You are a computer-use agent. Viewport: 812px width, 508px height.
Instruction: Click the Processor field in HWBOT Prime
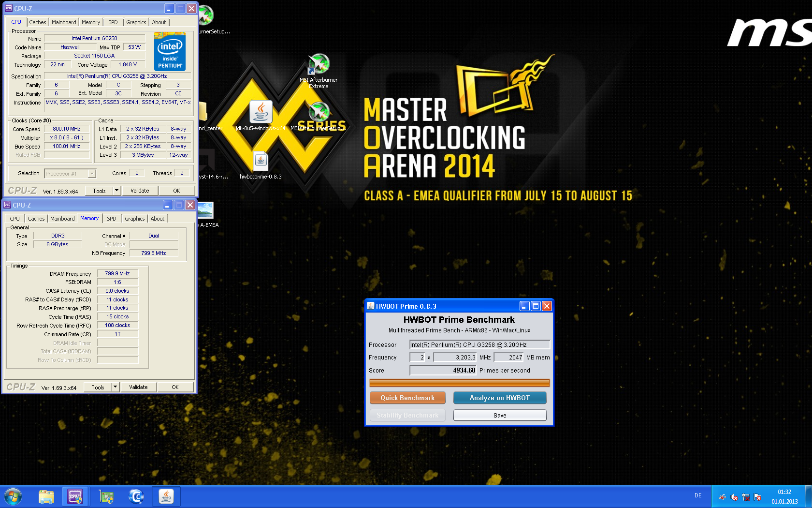point(480,344)
